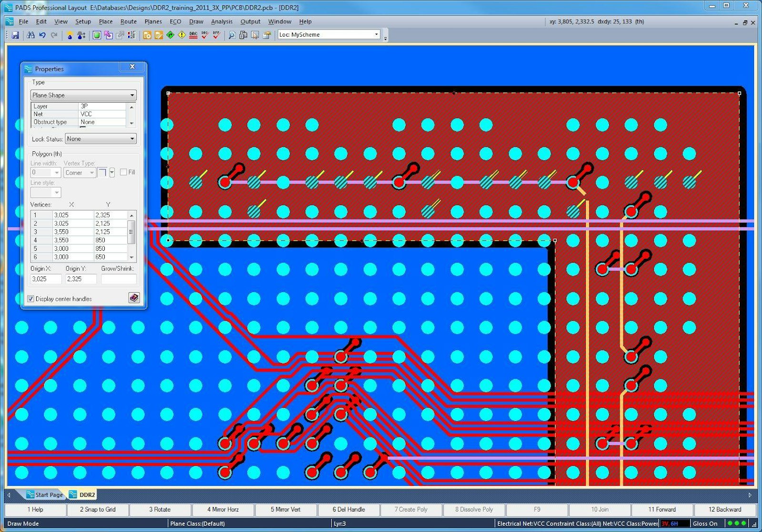Screen dimensions: 762x532
Task: Enable the Fill checkbox in Polygon section
Action: (x=123, y=172)
